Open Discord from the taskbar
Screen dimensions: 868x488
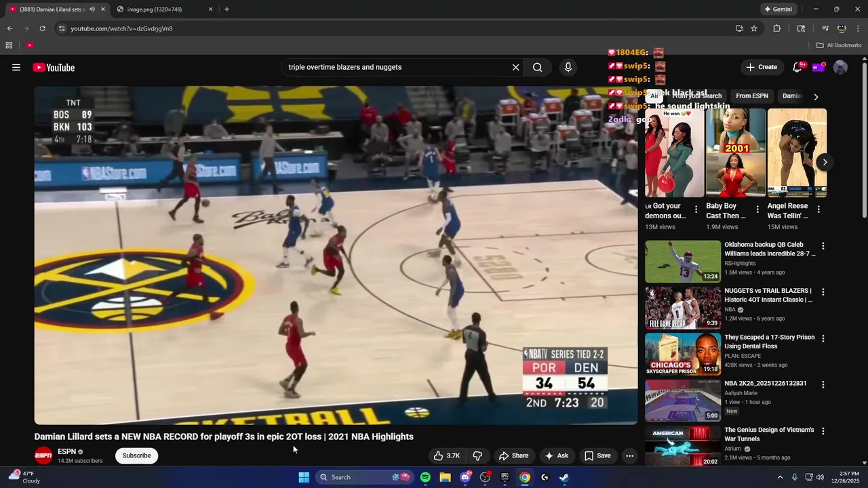tap(465, 477)
